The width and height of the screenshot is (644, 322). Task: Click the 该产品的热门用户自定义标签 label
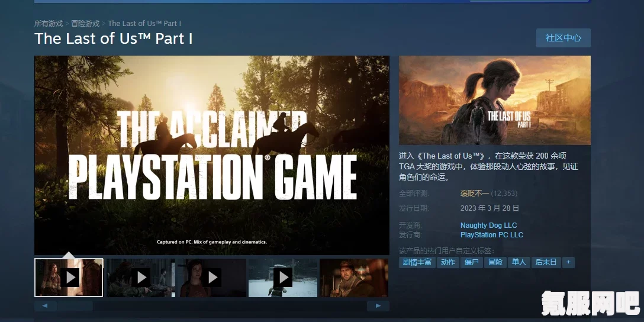[x=446, y=250]
